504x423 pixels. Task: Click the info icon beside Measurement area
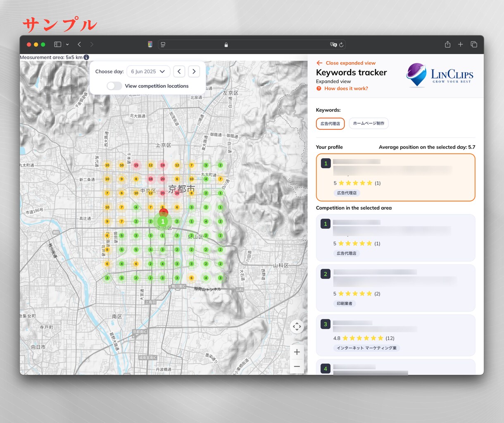point(86,57)
